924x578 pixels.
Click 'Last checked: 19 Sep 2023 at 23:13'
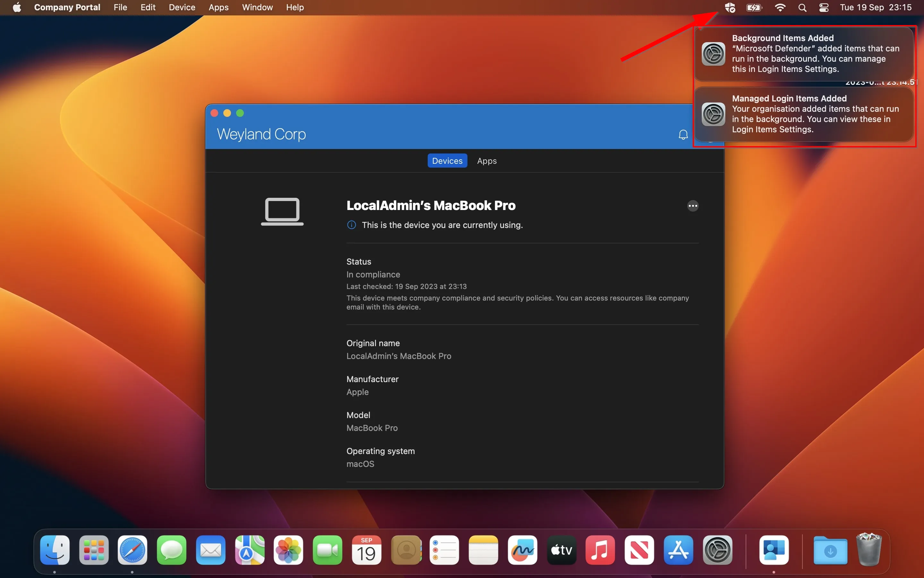point(406,287)
